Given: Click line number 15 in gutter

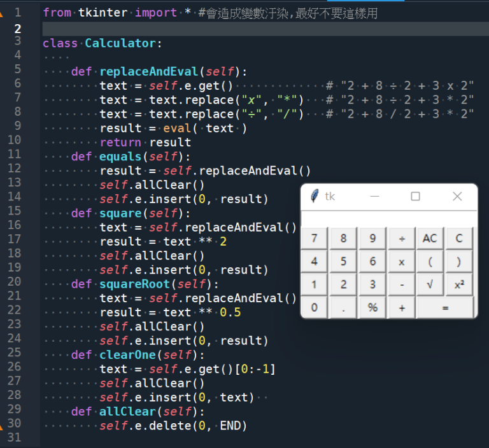Looking at the screenshot, I should pos(15,211).
